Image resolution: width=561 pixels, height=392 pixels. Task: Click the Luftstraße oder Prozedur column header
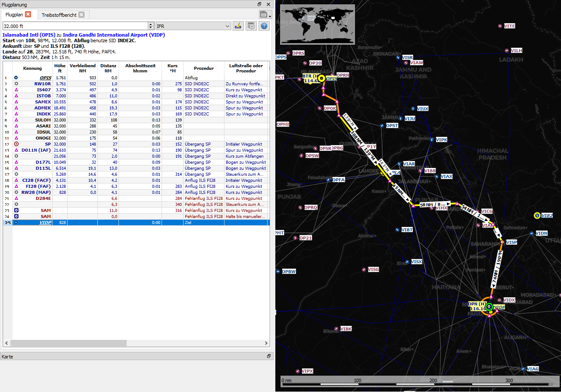tap(246, 68)
